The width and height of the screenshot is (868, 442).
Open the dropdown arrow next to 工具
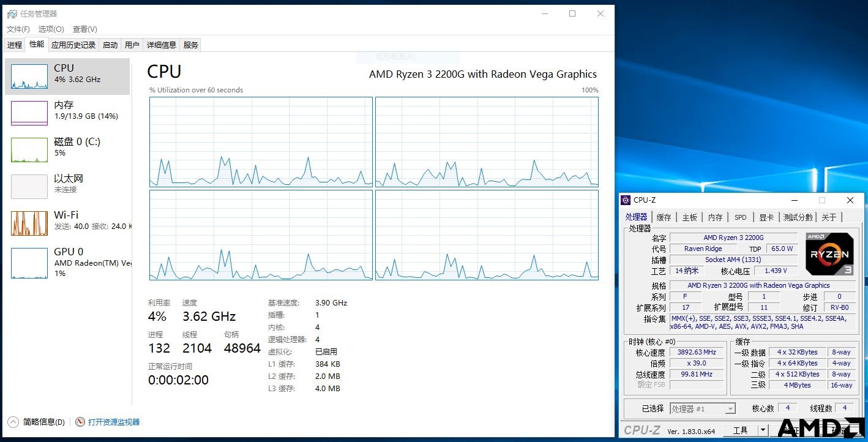763,430
